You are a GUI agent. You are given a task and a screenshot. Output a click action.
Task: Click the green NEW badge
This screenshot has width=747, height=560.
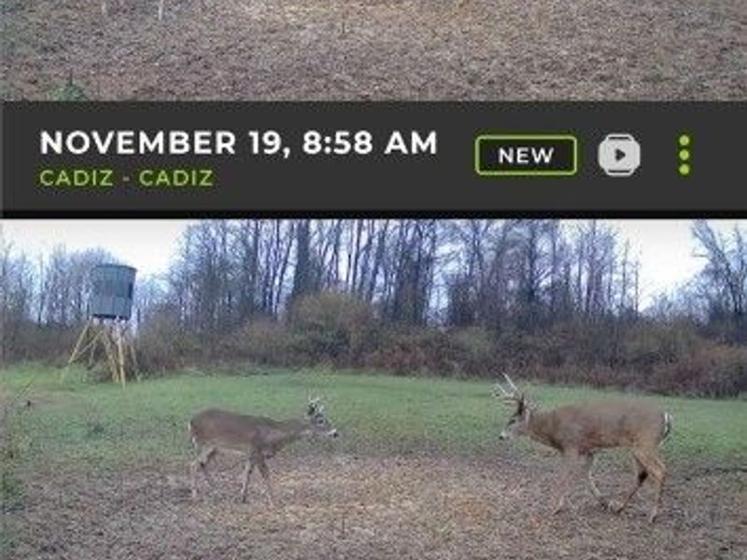pos(526,155)
